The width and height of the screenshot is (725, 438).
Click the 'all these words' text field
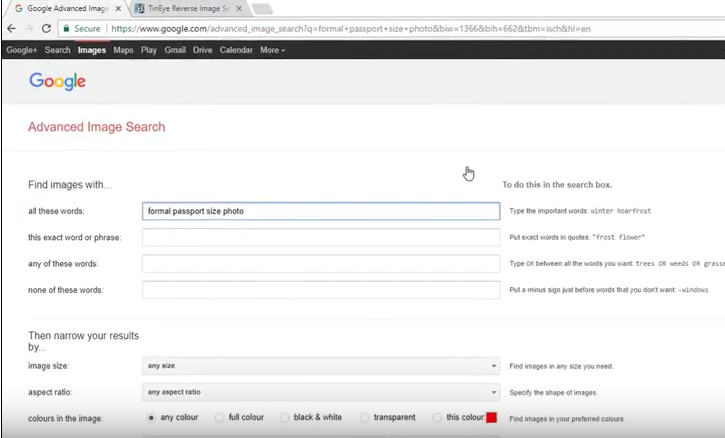tap(321, 211)
